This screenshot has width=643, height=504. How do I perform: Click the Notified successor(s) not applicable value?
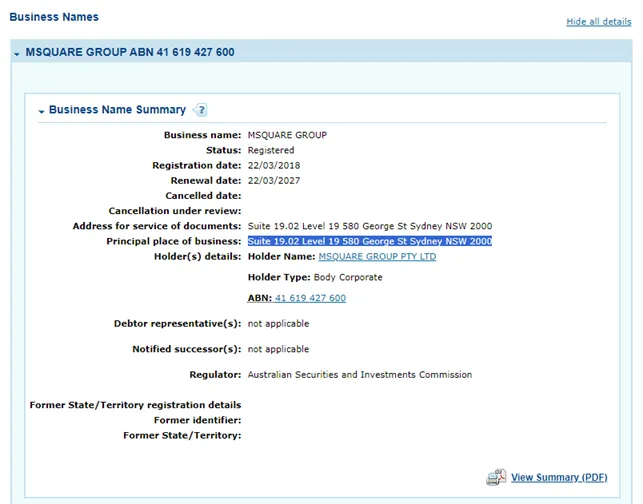click(x=278, y=349)
